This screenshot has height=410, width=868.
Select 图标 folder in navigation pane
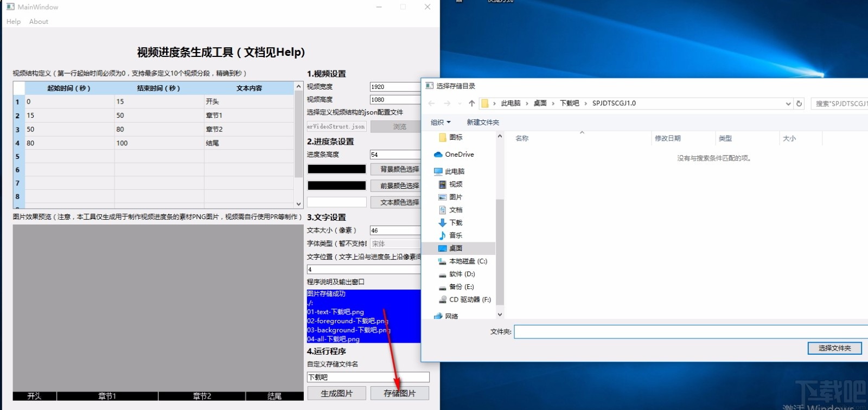(456, 138)
